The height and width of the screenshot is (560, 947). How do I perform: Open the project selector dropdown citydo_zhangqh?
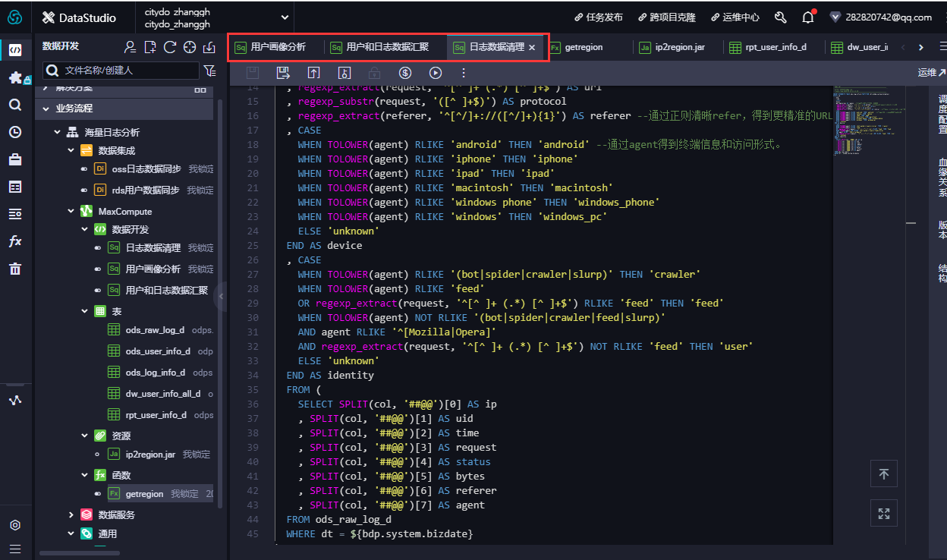[214, 17]
